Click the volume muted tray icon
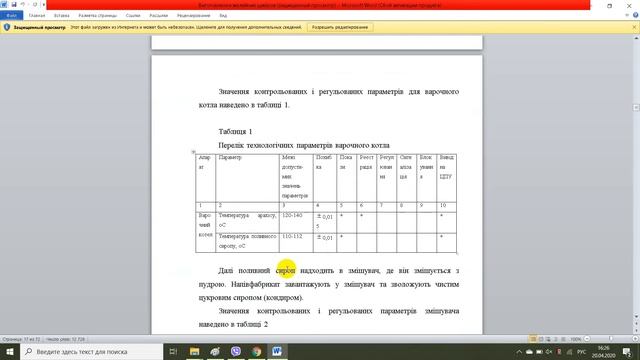The image size is (640, 360). click(549, 352)
